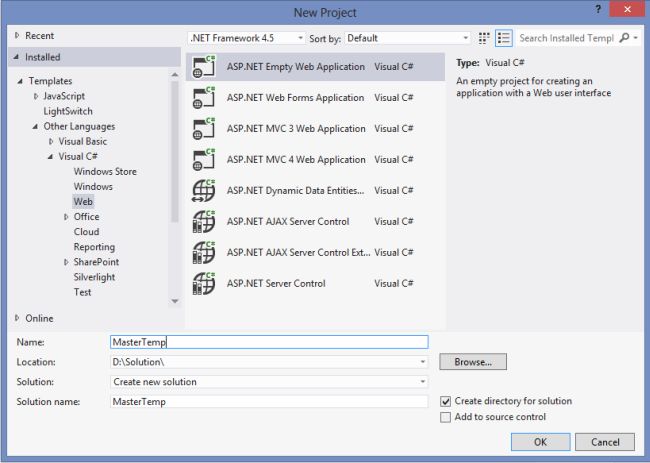Click the Browse... button

tap(473, 361)
